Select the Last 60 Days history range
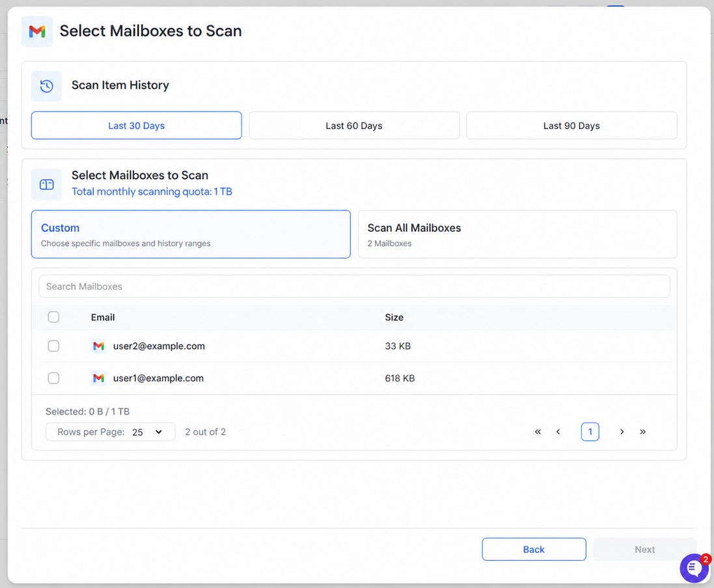The width and height of the screenshot is (714, 588). tap(354, 125)
